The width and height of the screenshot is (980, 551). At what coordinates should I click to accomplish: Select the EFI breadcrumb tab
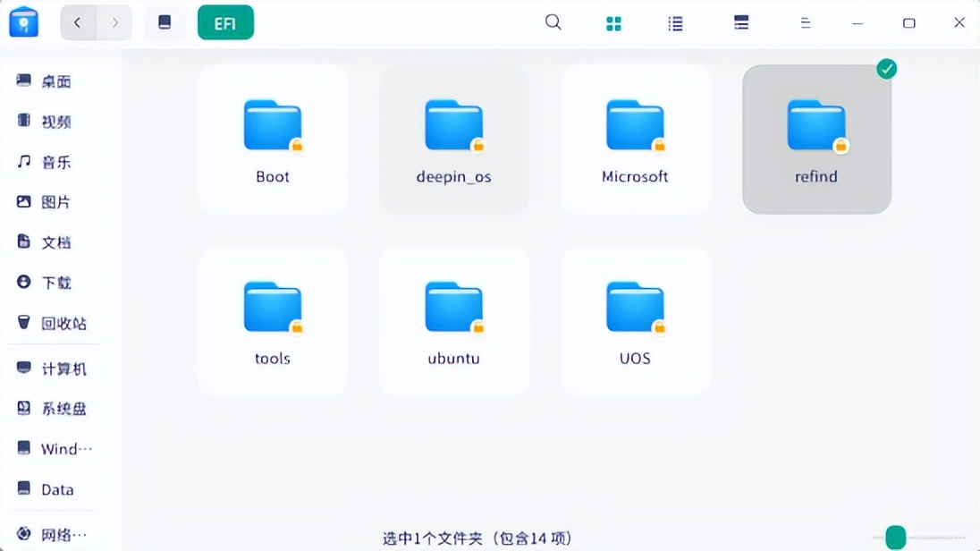pyautogui.click(x=225, y=21)
